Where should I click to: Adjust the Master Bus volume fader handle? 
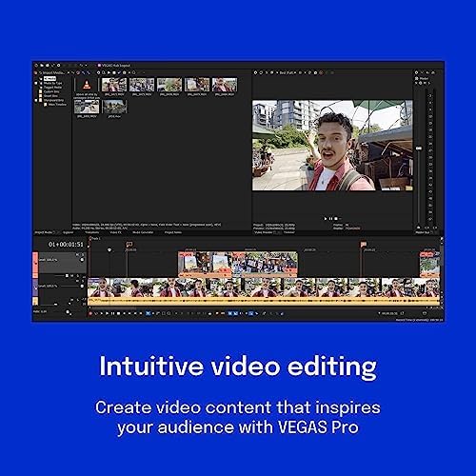pos(419,149)
